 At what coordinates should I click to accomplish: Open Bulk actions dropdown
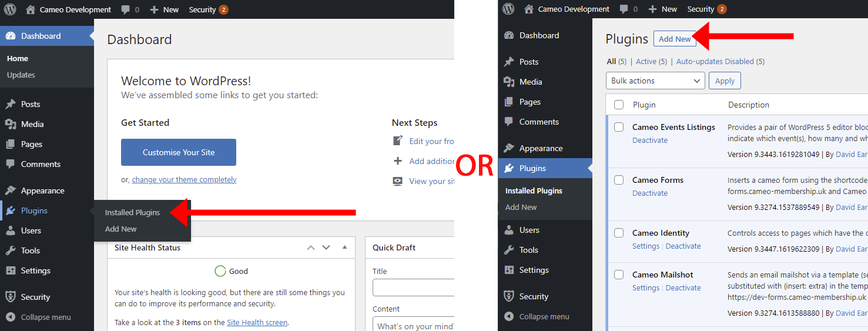(655, 81)
